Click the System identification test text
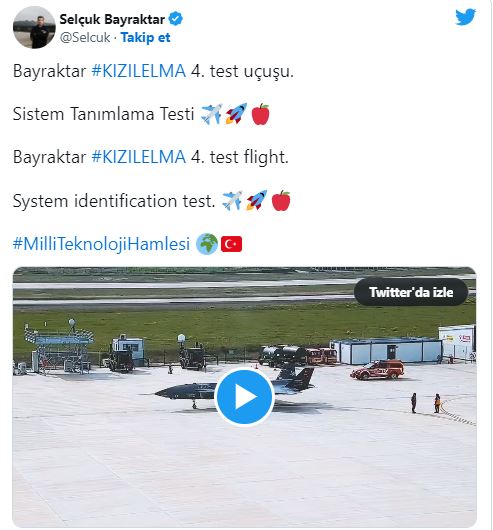The height and width of the screenshot is (530, 493). [114, 201]
